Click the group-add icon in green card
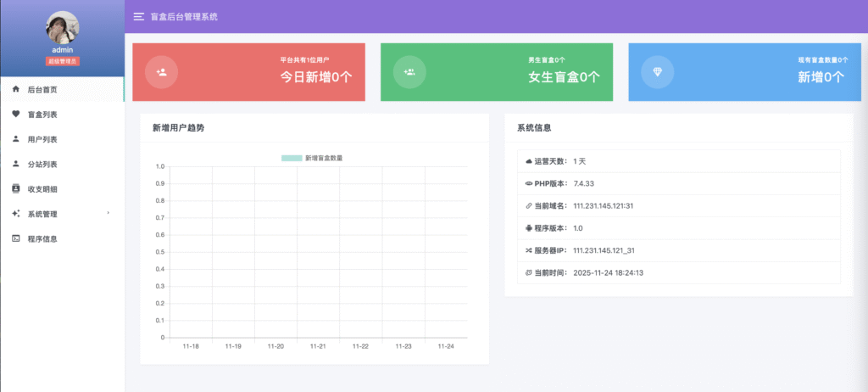 pyautogui.click(x=409, y=71)
